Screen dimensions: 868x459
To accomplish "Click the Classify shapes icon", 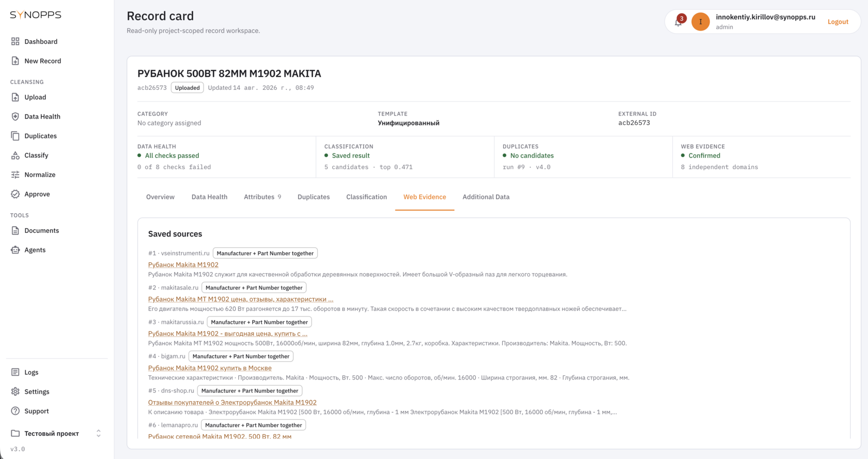I will coord(16,155).
